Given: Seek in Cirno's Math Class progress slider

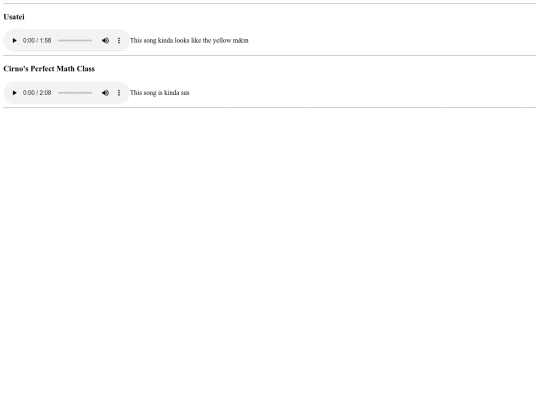Looking at the screenshot, I should tap(75, 93).
